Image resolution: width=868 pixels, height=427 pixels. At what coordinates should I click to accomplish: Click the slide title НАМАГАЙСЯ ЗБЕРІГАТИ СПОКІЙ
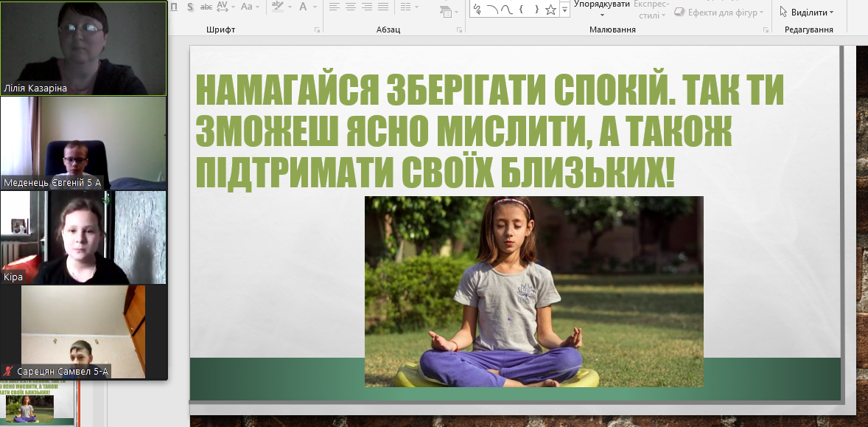pos(490,131)
